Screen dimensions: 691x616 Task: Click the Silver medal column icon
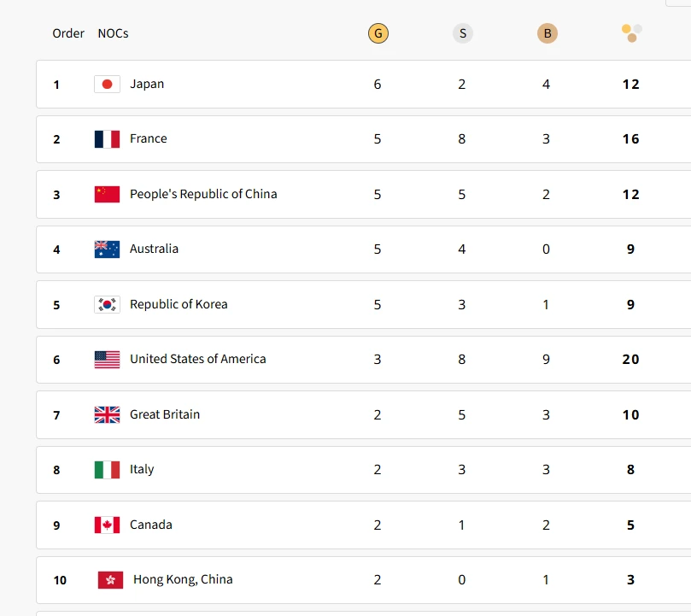click(x=462, y=33)
